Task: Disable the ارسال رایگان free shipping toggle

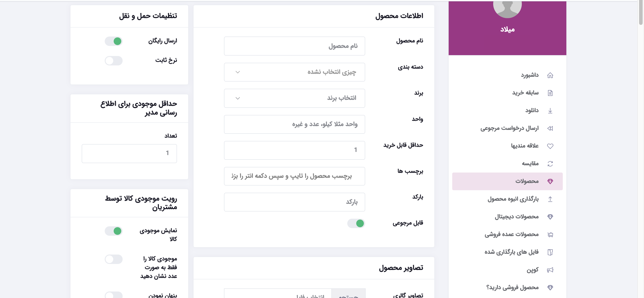Action: pos(113,41)
